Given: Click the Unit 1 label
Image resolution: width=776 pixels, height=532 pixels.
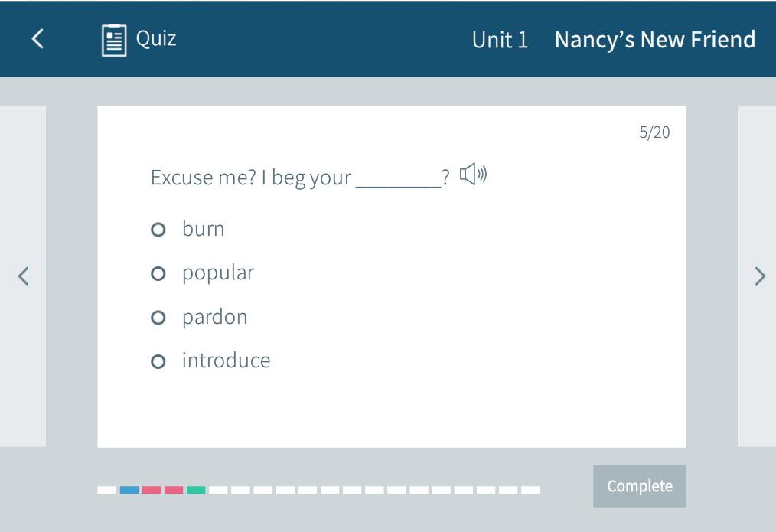Looking at the screenshot, I should [x=500, y=40].
